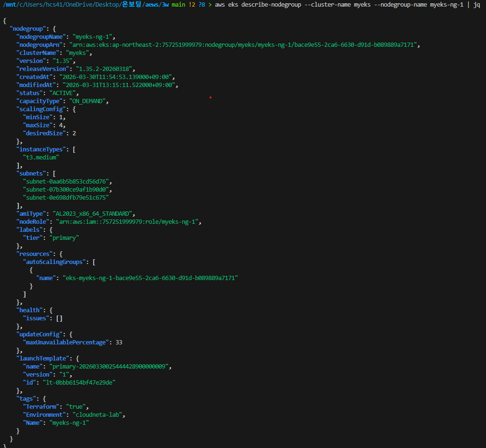Click the "nodegroupName" key
This screenshot has height=448, width=486.
pos(40,36)
